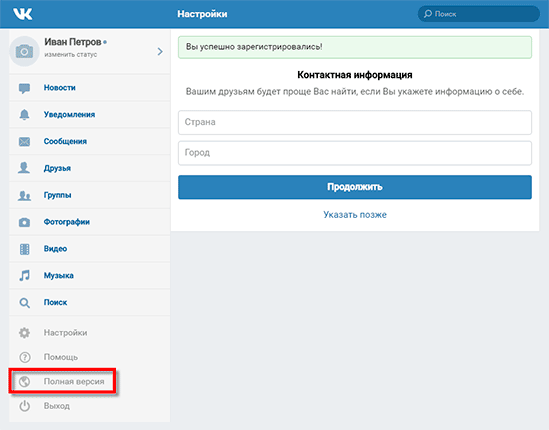549x430 pixels.
Task: Click the Настройки gear icon
Action: [x=24, y=333]
